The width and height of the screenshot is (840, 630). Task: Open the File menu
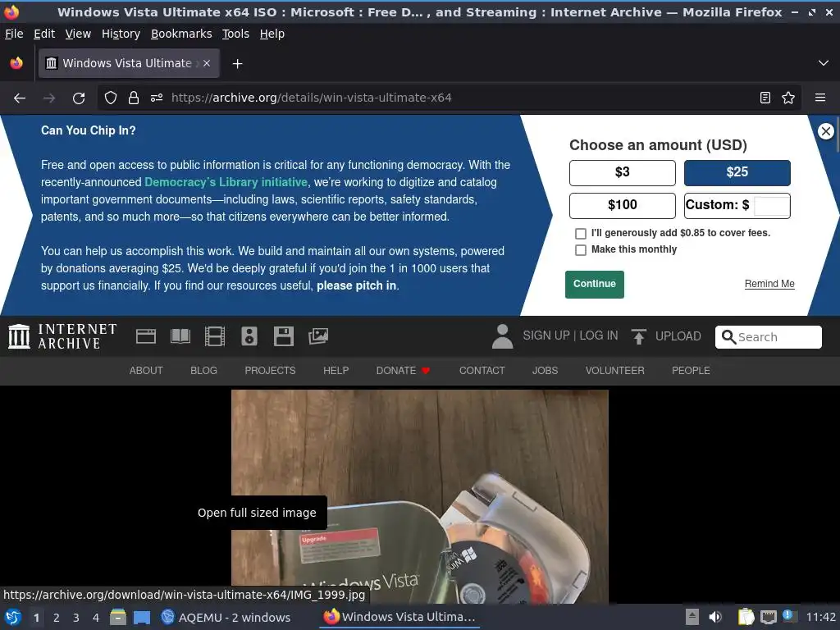pyautogui.click(x=14, y=34)
